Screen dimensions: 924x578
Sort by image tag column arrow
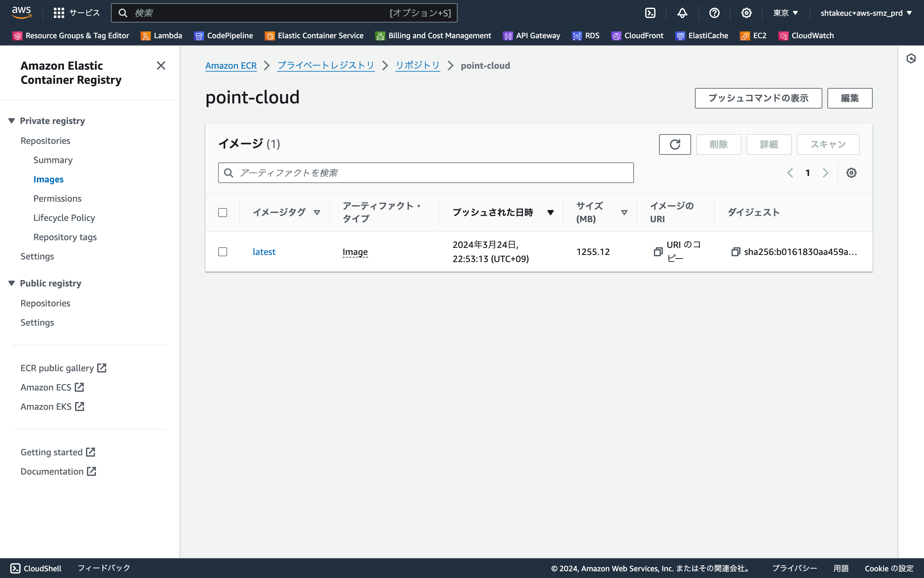[317, 213]
